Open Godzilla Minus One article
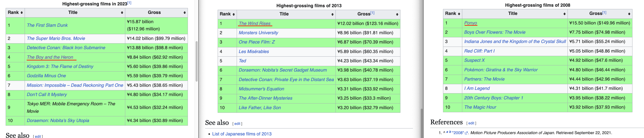The image size is (644, 138). [46, 76]
